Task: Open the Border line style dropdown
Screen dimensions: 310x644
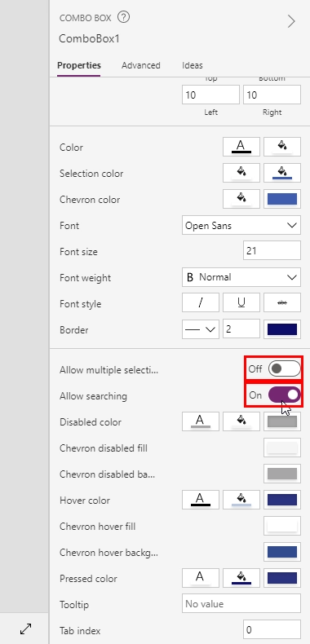Action: click(201, 329)
